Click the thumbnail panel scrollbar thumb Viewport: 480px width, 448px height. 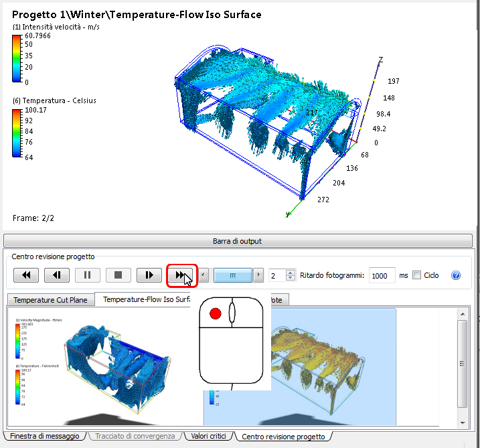coord(462,364)
